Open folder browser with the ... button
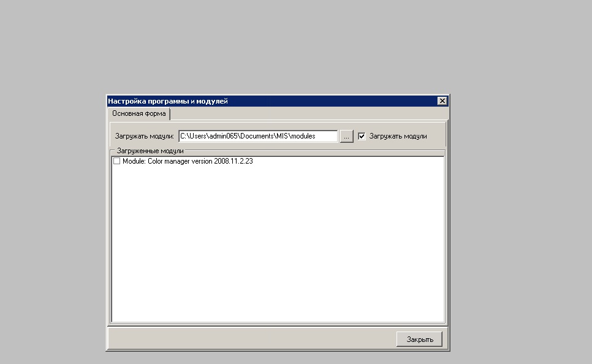 tap(347, 136)
